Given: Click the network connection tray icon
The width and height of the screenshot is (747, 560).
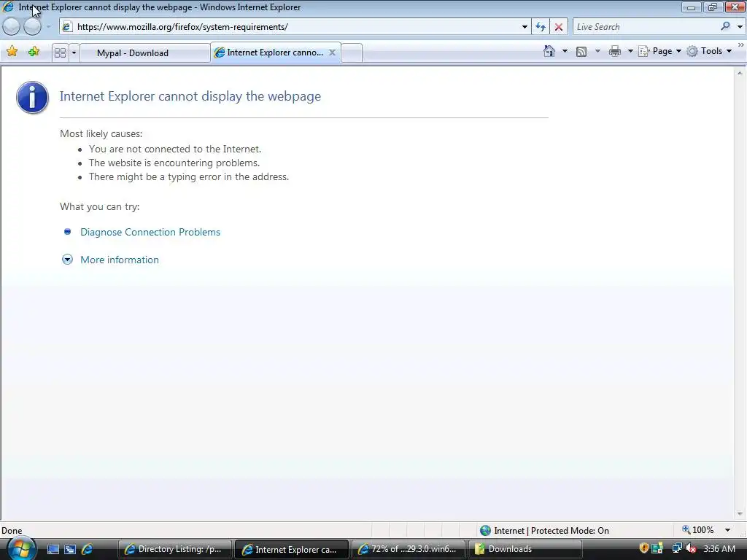Looking at the screenshot, I should tap(677, 548).
